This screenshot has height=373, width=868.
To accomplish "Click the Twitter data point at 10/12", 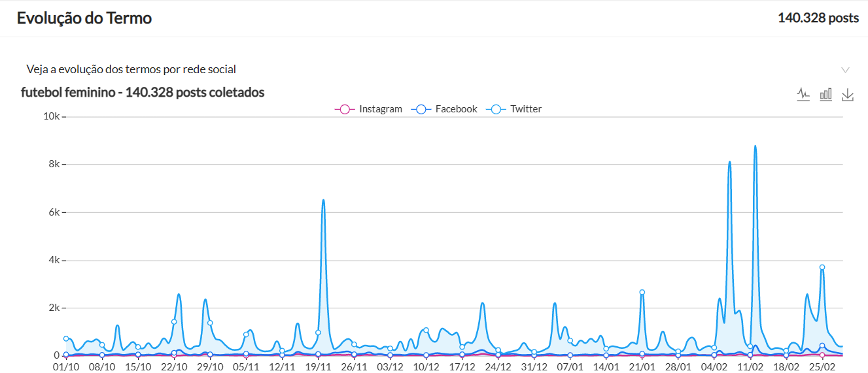I will (426, 330).
